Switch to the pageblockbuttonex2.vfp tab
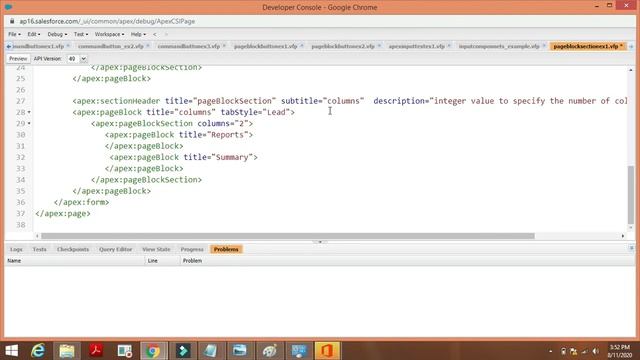 pos(343,46)
